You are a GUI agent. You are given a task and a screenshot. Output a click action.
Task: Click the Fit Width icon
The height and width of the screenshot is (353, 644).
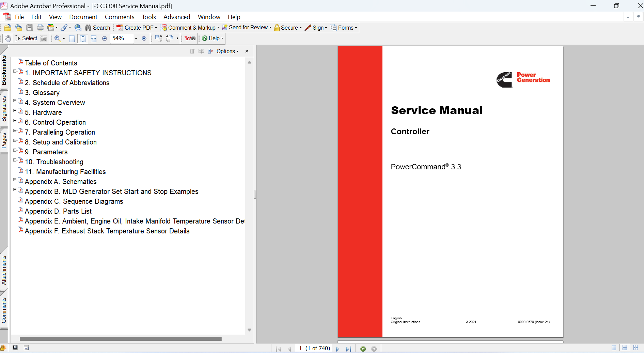point(94,39)
